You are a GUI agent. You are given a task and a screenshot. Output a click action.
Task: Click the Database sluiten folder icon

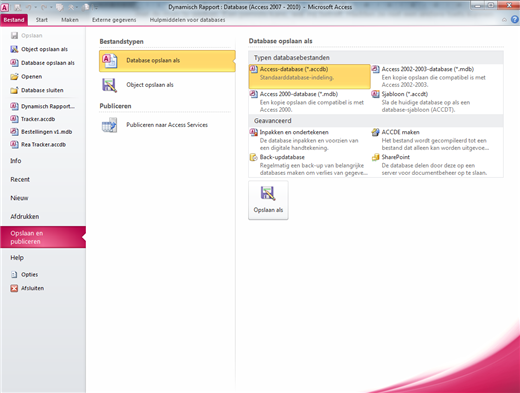point(14,90)
